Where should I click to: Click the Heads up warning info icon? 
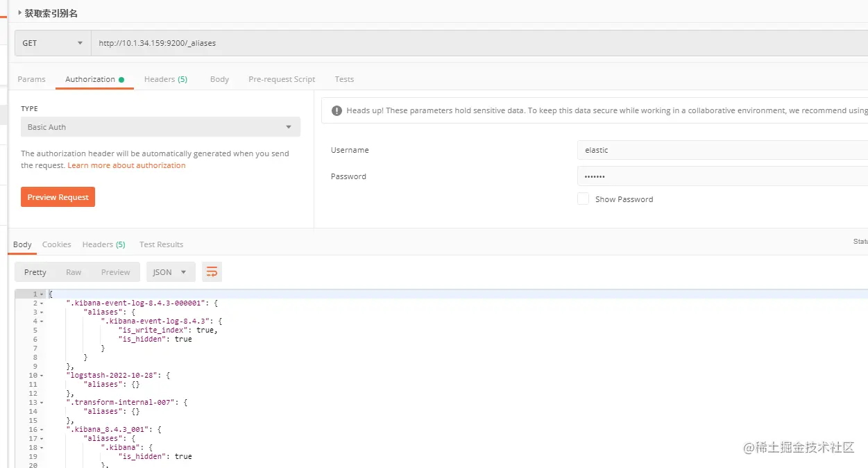click(337, 110)
